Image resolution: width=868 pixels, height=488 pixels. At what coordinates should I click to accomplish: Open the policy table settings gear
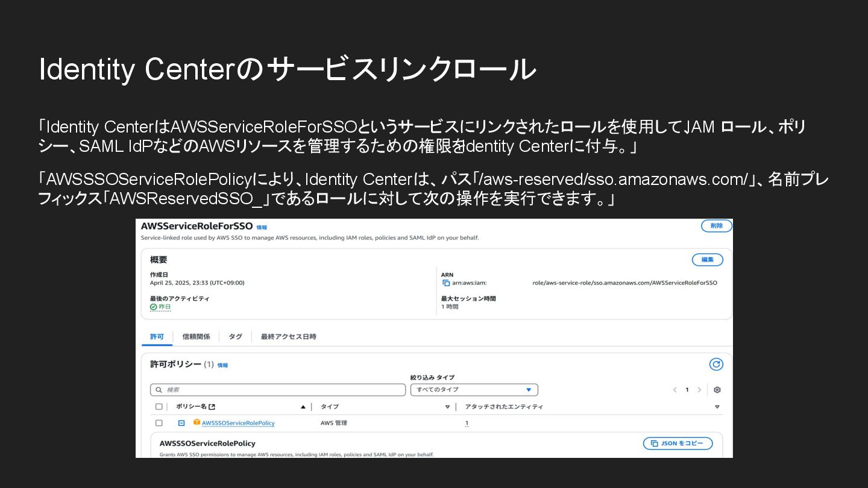click(x=717, y=390)
